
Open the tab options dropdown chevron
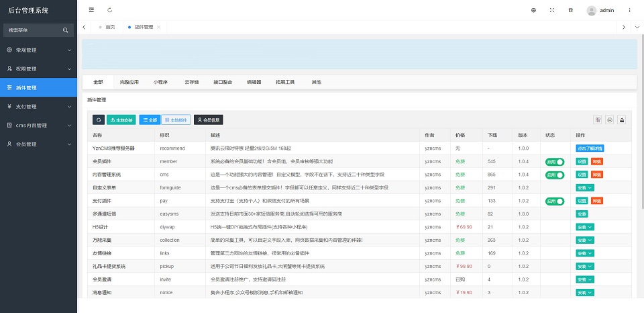coord(637,27)
